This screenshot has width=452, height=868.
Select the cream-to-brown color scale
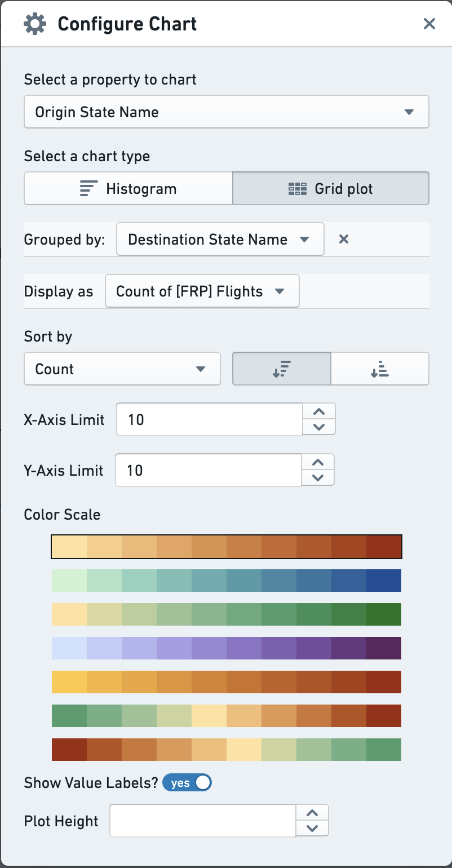point(227,547)
